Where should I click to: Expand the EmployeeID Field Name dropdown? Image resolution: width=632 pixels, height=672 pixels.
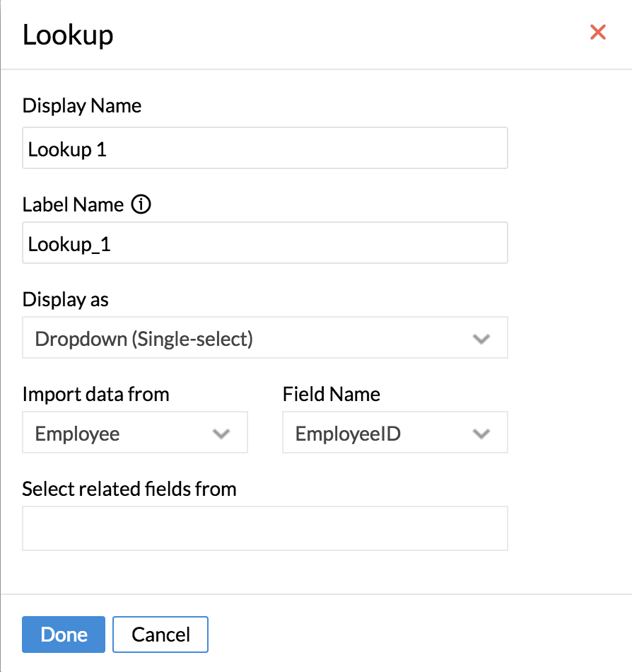click(x=382, y=433)
